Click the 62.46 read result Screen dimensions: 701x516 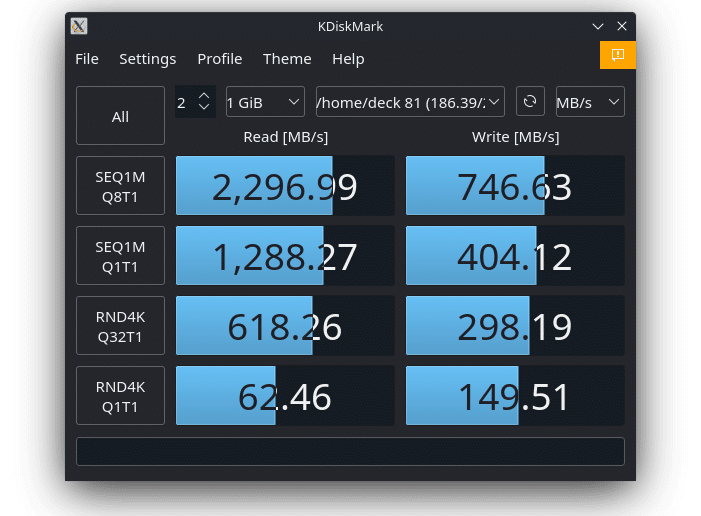(285, 396)
